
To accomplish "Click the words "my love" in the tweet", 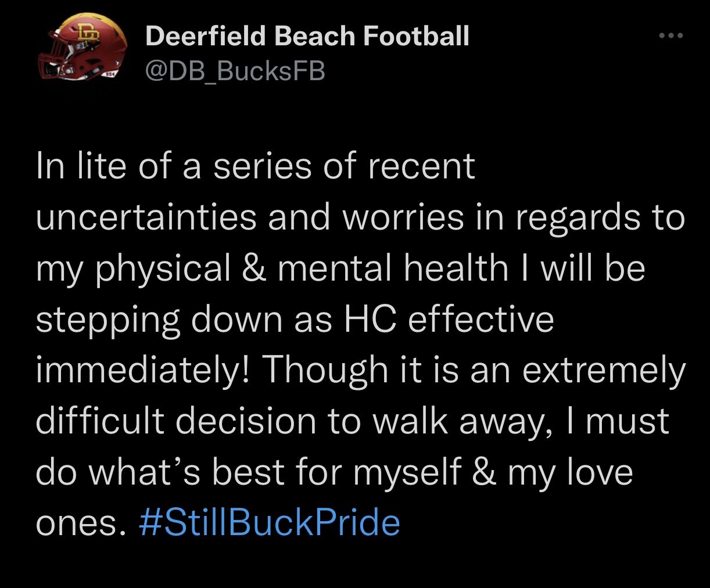I will pos(570,473).
